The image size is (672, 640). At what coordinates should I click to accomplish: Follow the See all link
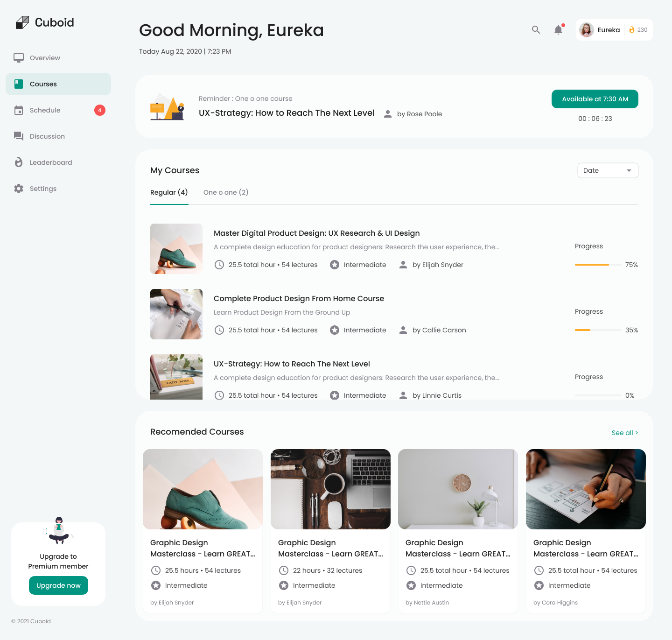point(625,433)
